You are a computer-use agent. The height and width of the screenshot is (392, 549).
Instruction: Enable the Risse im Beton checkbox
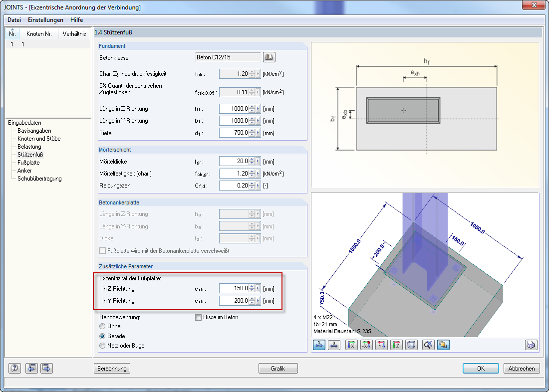tap(198, 318)
